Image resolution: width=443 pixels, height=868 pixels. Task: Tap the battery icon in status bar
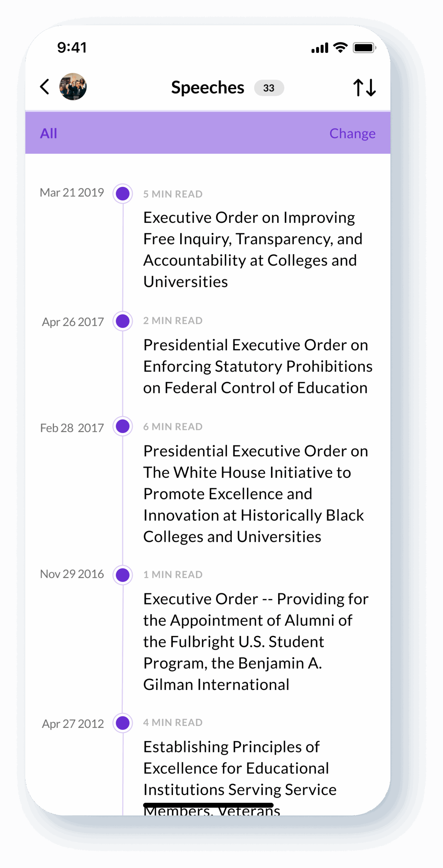(x=364, y=48)
